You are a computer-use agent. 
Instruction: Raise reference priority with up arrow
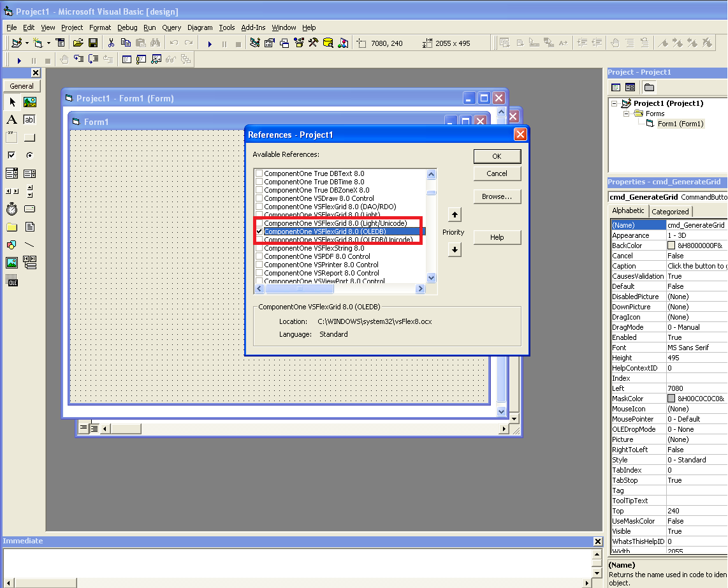[x=455, y=214]
